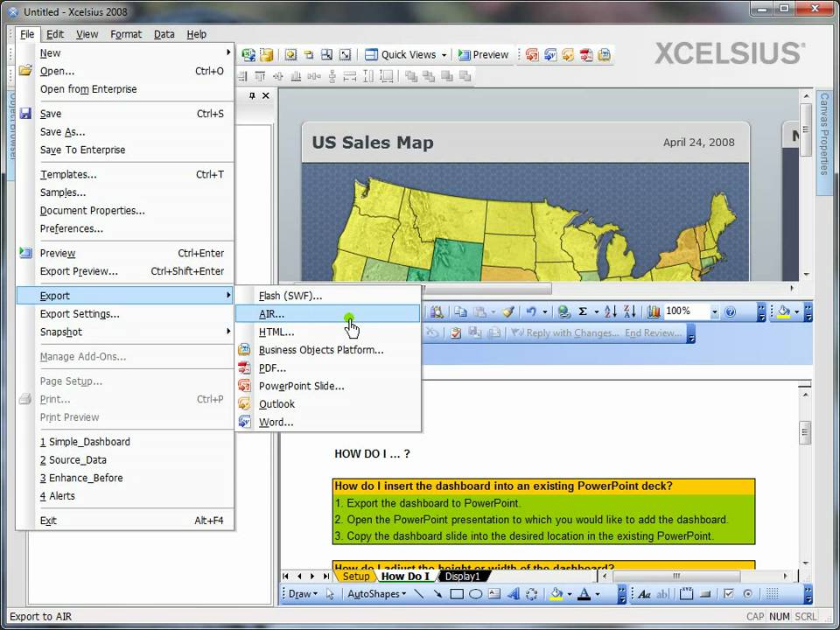
Task: Click the Check Box form control icon
Action: pos(728,593)
